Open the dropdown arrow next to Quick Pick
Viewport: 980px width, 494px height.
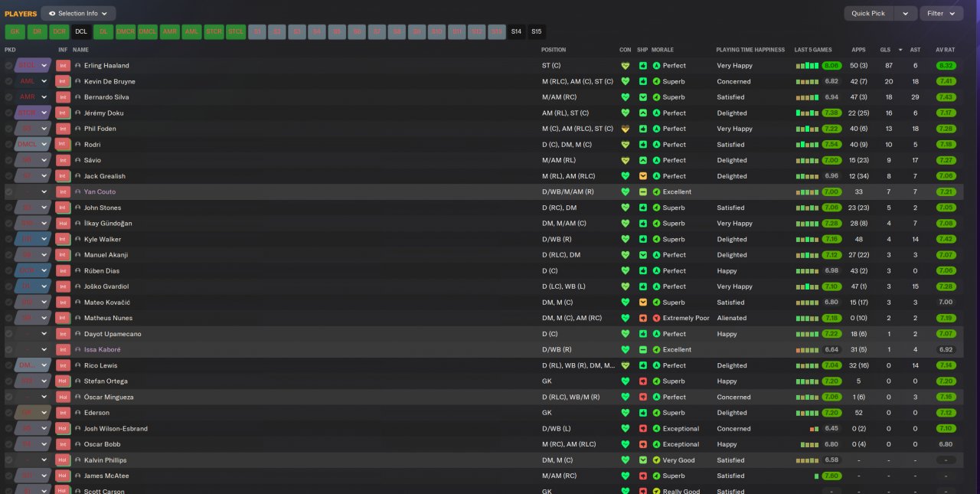(x=906, y=14)
